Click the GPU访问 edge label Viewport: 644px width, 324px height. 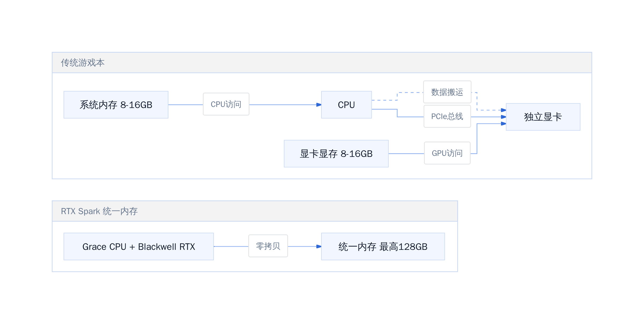tap(447, 153)
